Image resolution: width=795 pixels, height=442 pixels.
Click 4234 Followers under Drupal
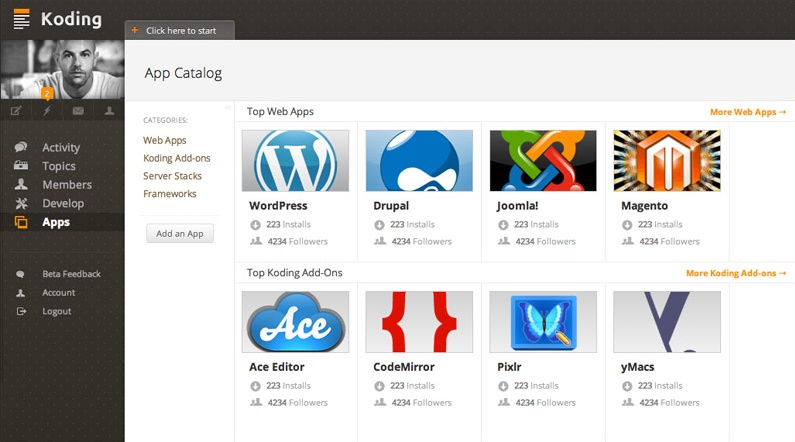[x=421, y=242]
